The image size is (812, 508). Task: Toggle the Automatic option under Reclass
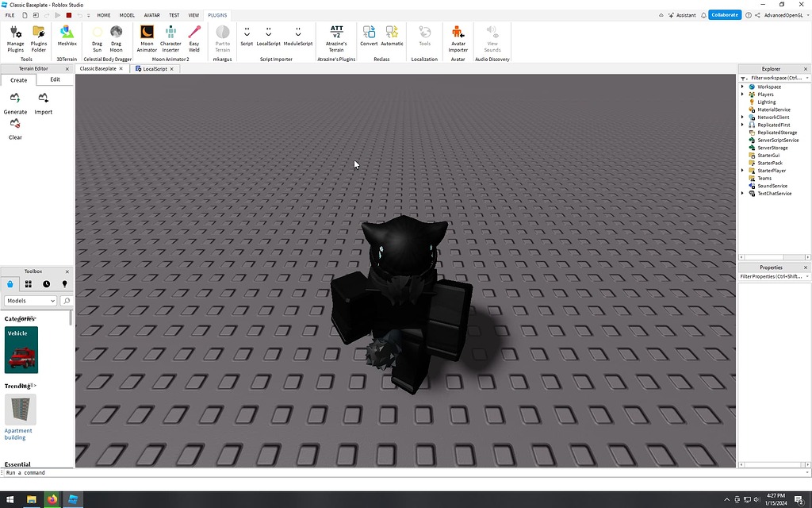tap(392, 36)
